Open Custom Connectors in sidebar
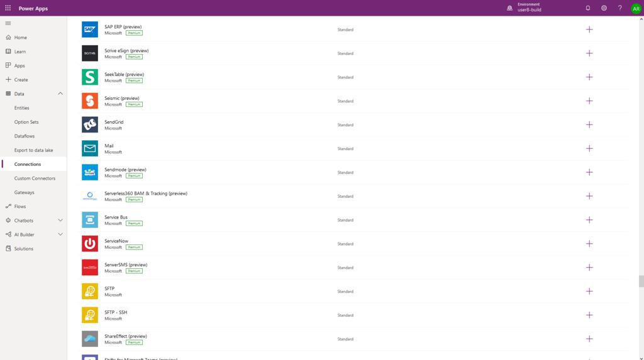The image size is (644, 360). [x=33, y=178]
